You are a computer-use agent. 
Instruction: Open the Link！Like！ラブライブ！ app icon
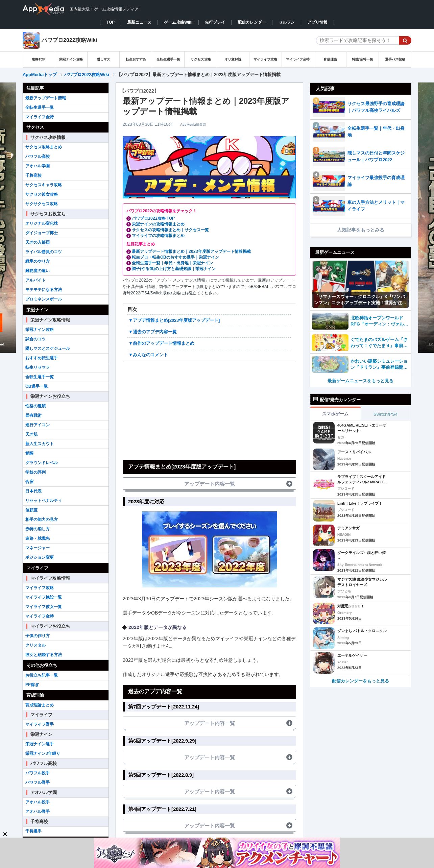(x=324, y=511)
